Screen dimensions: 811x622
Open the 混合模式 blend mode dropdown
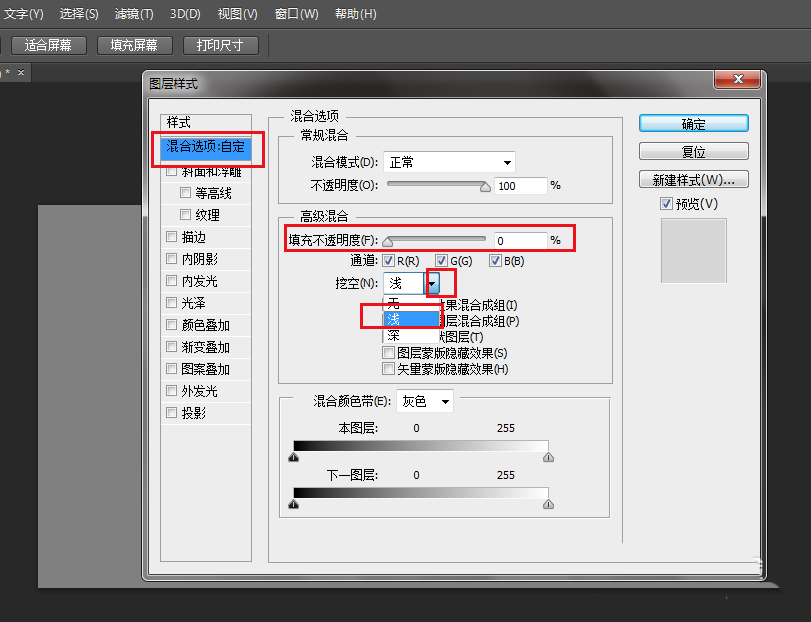pos(450,162)
